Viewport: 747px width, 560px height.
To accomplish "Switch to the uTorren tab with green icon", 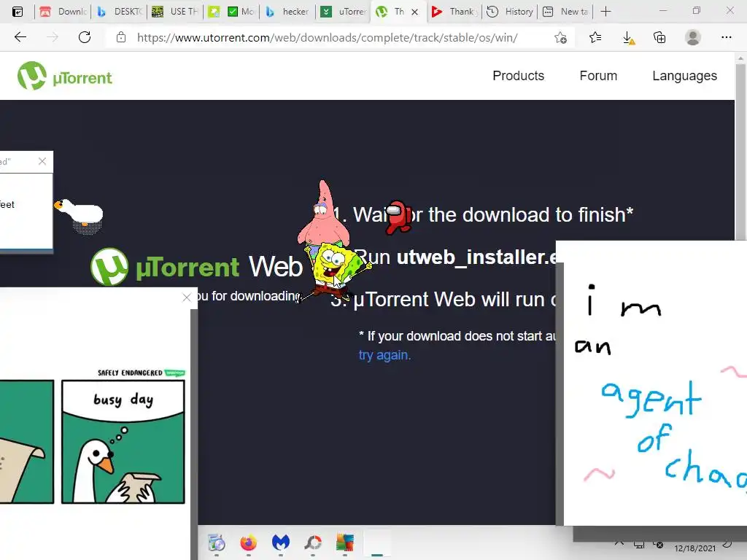I will tap(344, 12).
